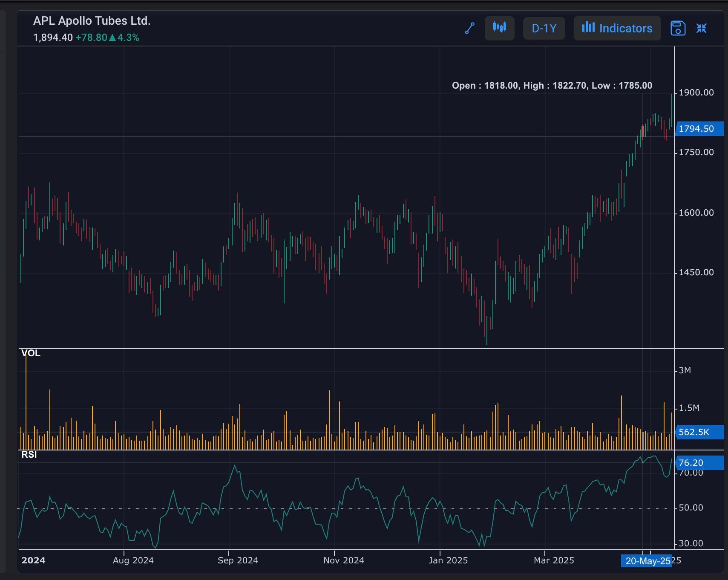The width and height of the screenshot is (728, 580).
Task: Select the line drawing tool icon
Action: pos(470,29)
